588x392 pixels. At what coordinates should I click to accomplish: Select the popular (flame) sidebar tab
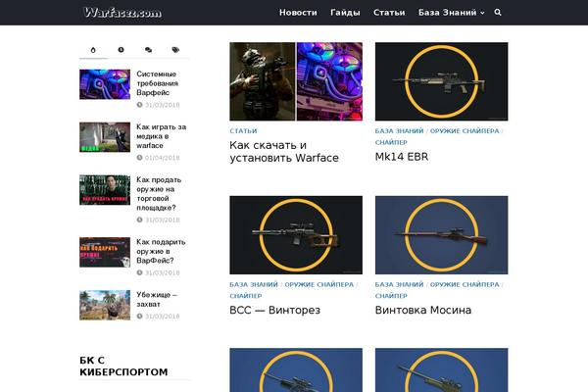[x=93, y=50]
